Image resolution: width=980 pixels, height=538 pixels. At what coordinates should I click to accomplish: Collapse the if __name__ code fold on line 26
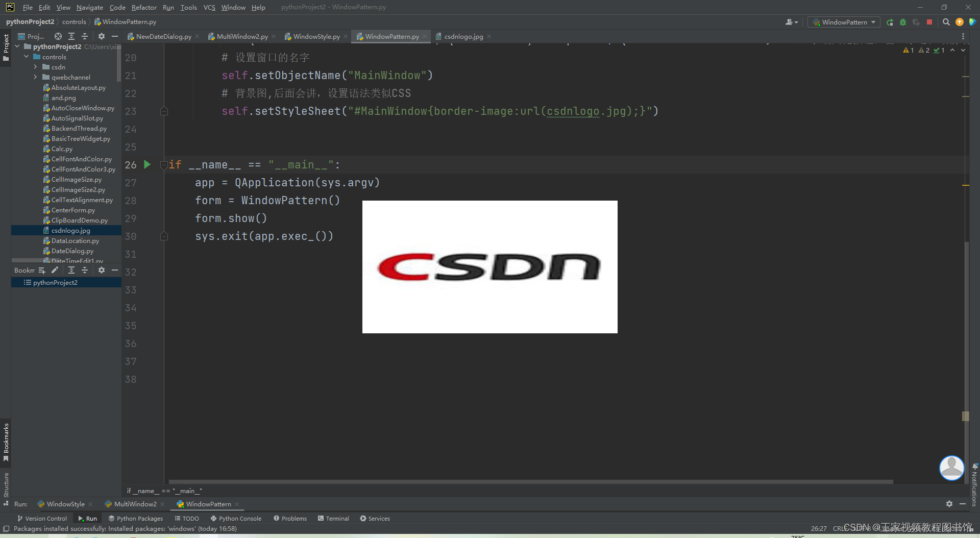pyautogui.click(x=164, y=164)
